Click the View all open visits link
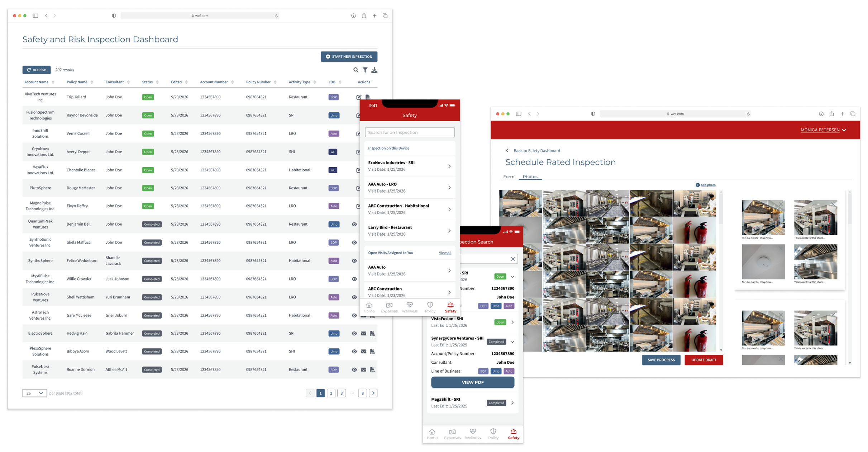Viewport: 868px width, 452px height. pyautogui.click(x=445, y=253)
